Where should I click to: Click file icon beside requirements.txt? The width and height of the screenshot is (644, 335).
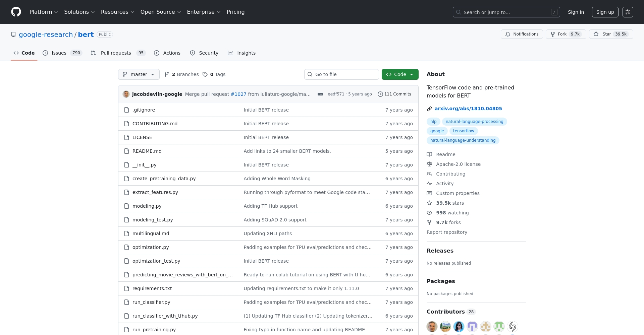pyautogui.click(x=126, y=288)
